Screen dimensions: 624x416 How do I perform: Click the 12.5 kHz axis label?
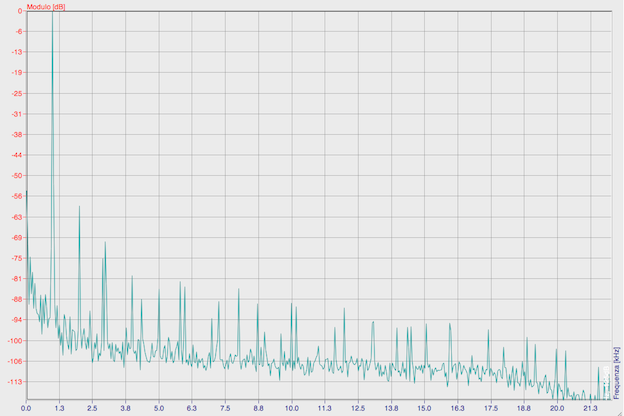(358, 408)
